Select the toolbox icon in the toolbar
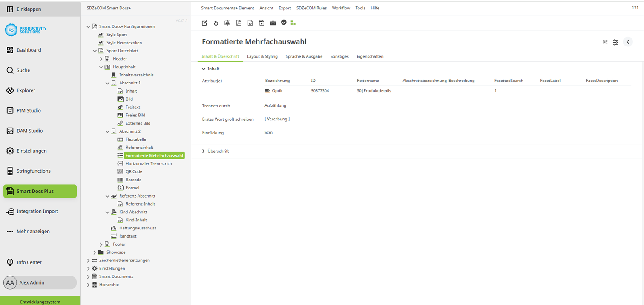Viewport: 644px width, 305px height. click(x=273, y=23)
